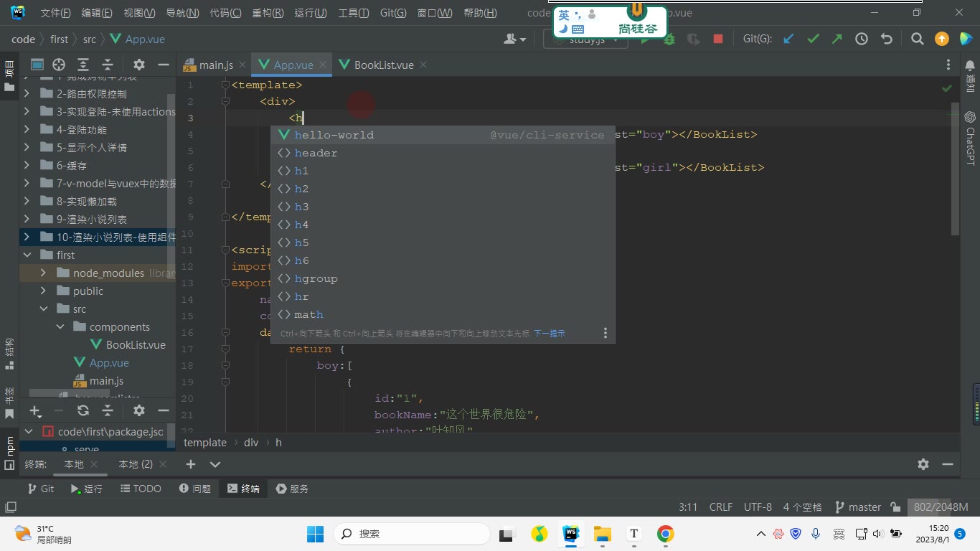Click the master Git branch widget
The width and height of the screenshot is (980, 551).
click(858, 507)
